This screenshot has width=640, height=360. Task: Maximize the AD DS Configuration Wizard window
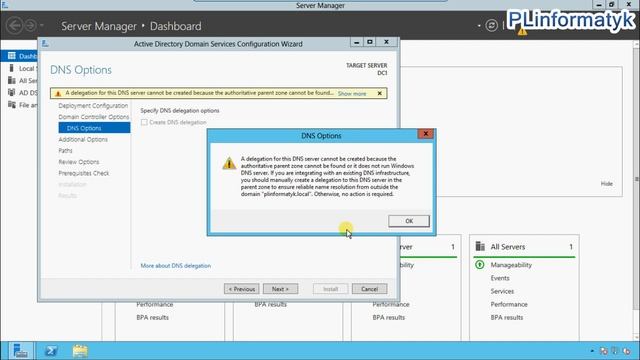click(x=370, y=42)
